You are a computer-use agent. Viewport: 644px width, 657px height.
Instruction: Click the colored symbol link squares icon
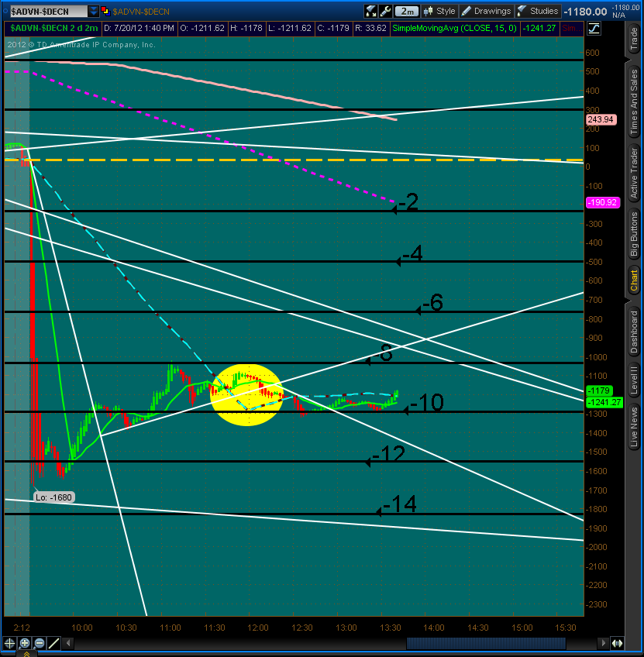[105, 12]
